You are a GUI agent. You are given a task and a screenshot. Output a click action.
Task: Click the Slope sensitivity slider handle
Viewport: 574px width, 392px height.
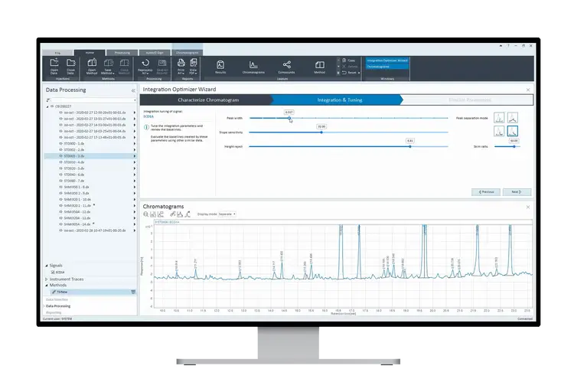(321, 131)
